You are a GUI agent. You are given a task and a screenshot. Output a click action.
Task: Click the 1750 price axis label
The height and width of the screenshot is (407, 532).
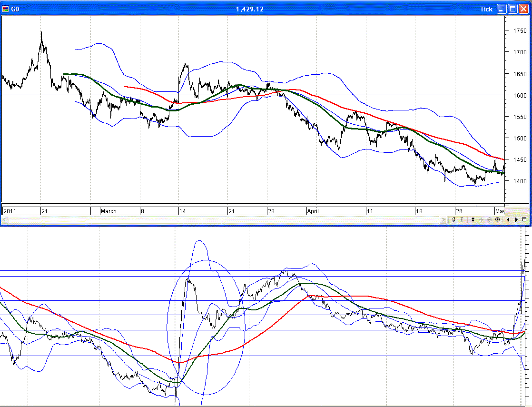[520, 31]
